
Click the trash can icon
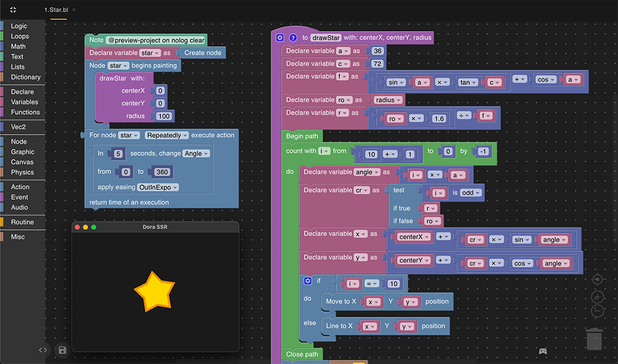point(594,339)
